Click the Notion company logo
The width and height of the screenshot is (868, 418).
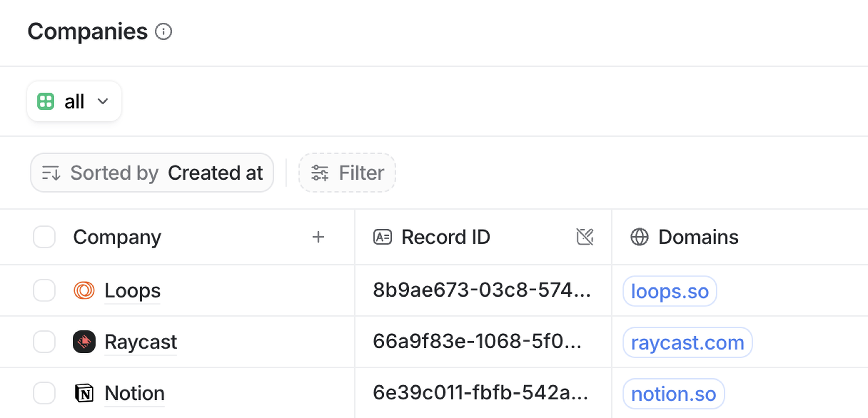tap(84, 393)
